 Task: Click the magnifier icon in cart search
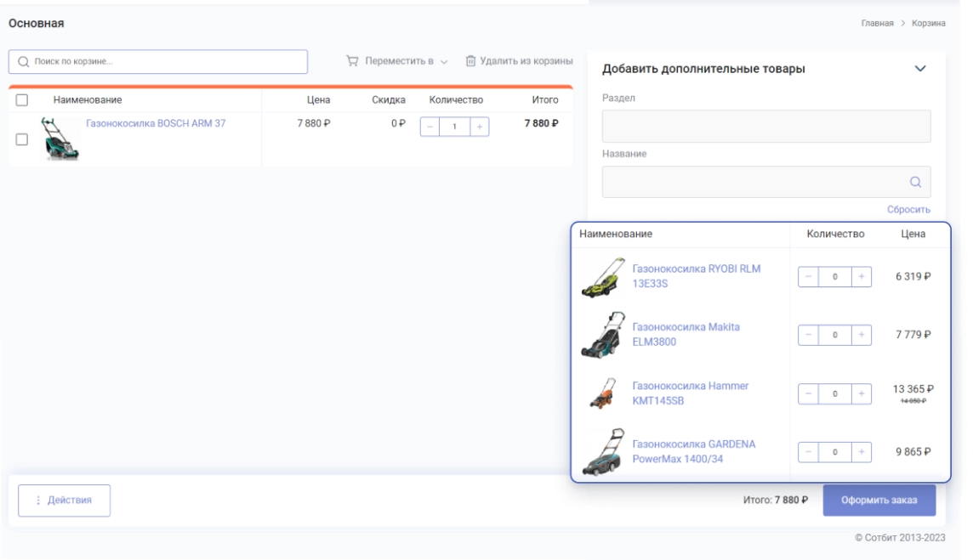[24, 61]
